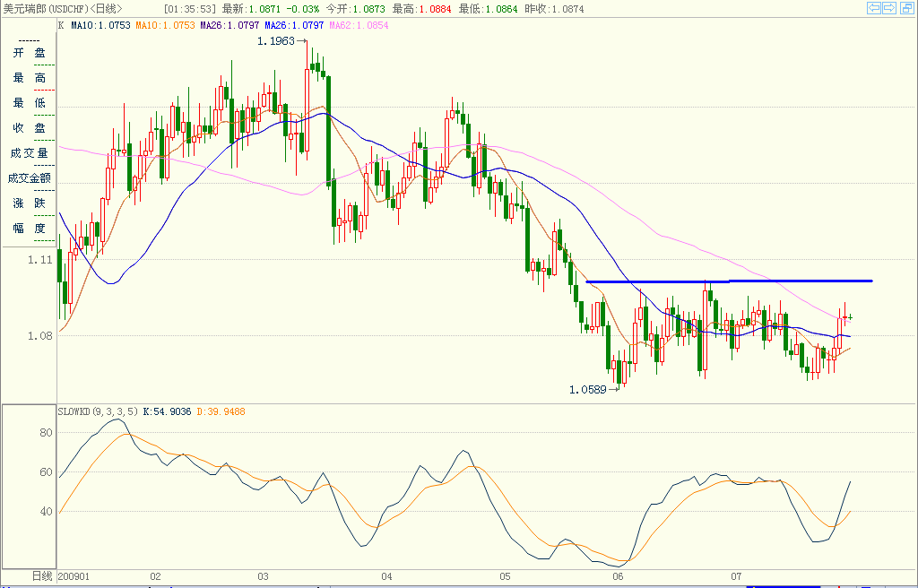
Task: Click the thick blue horizontal resistance line
Action: 729,281
